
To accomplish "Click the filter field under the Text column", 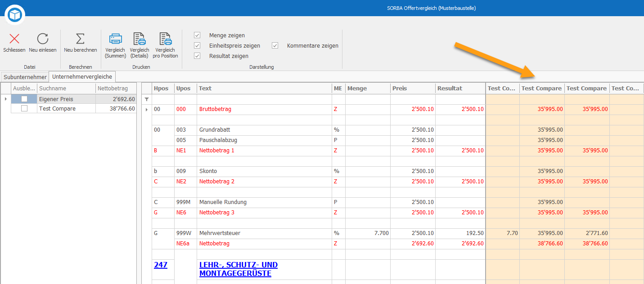I will (264, 99).
